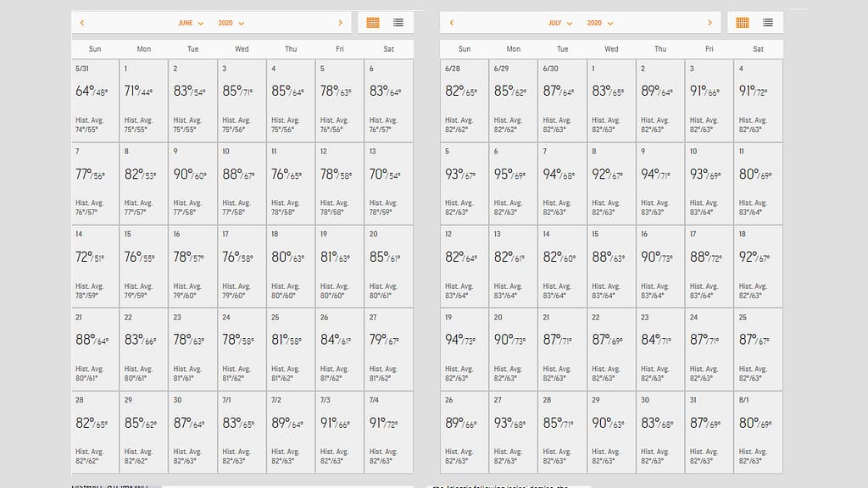868x488 pixels.
Task: Select June 21 cell showing 88°/64°
Action: (95, 350)
